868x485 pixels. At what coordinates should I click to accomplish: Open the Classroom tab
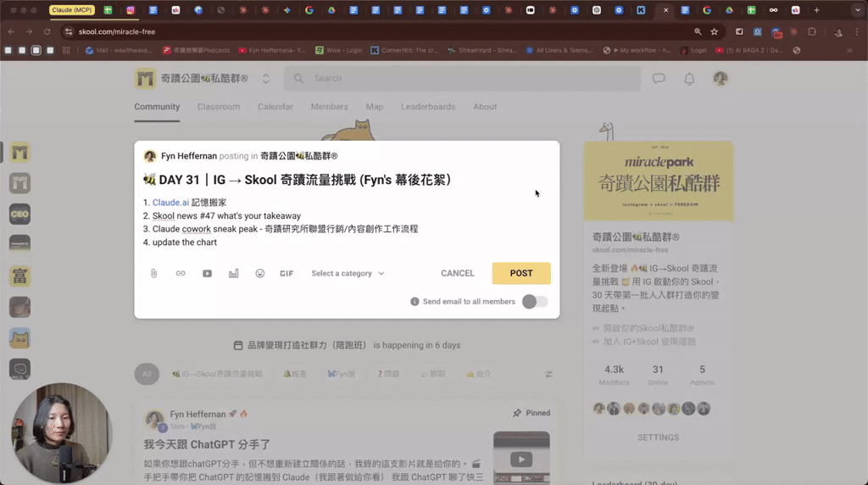(x=219, y=107)
